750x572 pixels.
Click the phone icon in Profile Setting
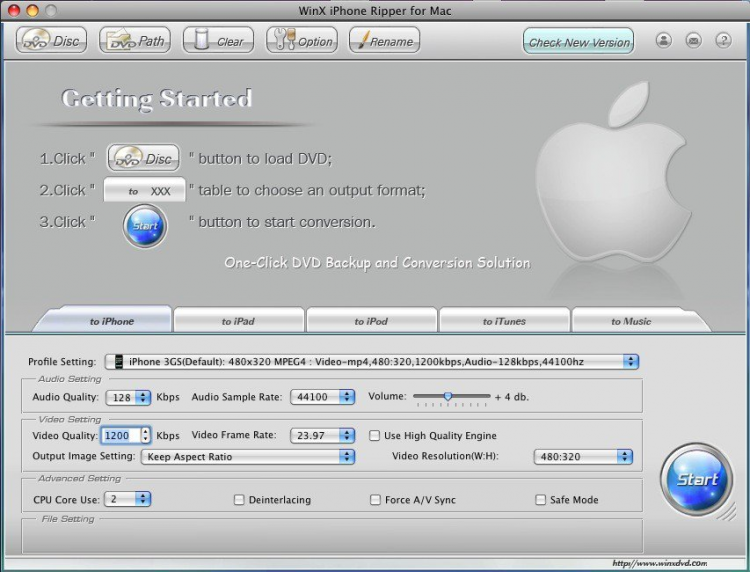point(119,362)
